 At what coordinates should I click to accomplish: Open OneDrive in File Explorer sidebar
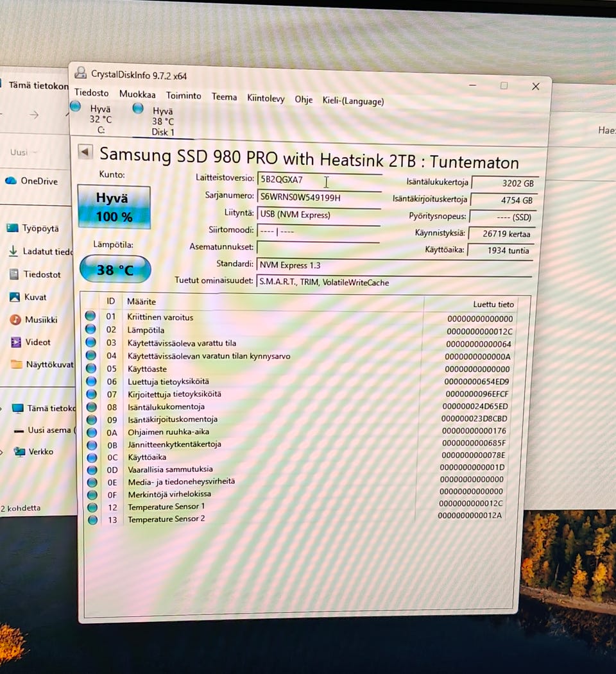tap(31, 181)
